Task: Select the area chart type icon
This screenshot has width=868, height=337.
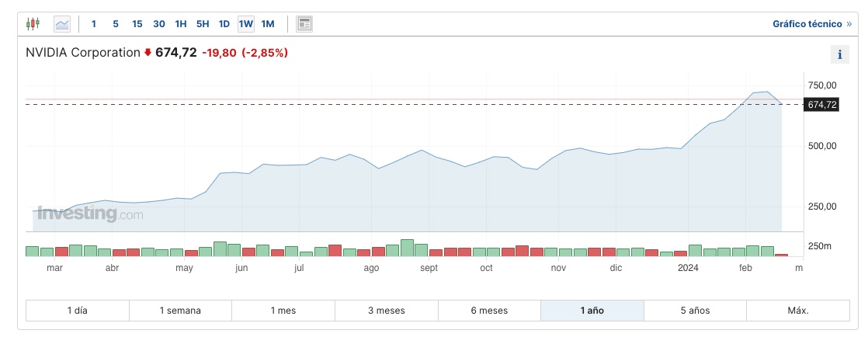Action: [61, 24]
